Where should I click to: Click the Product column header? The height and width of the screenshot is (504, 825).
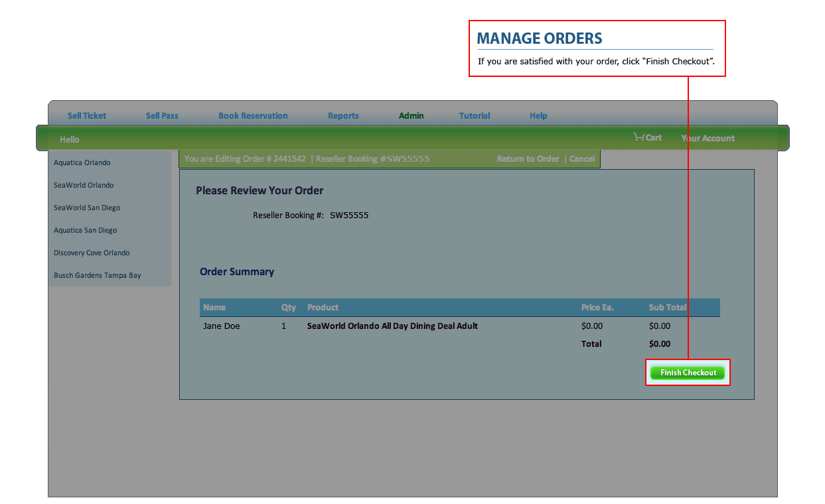(323, 307)
